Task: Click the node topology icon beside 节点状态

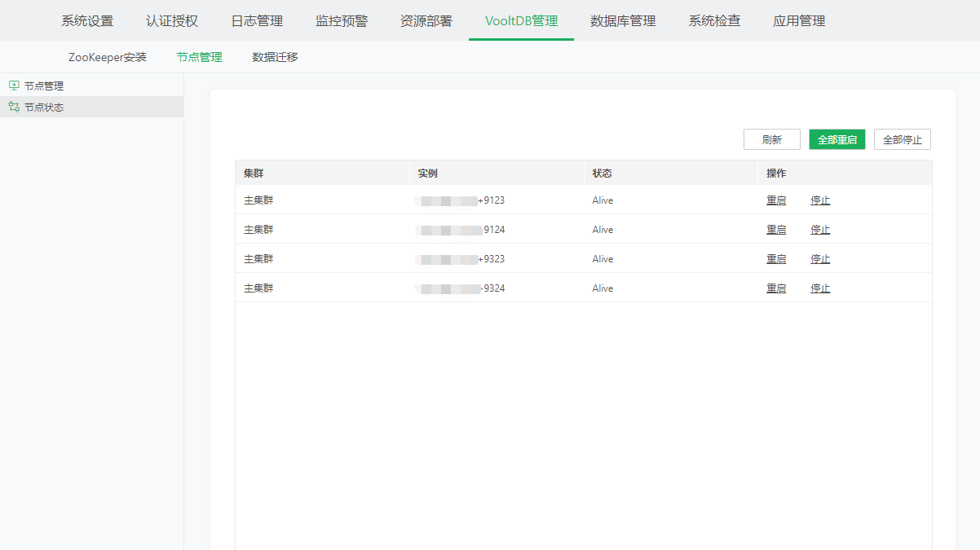Action: (14, 106)
